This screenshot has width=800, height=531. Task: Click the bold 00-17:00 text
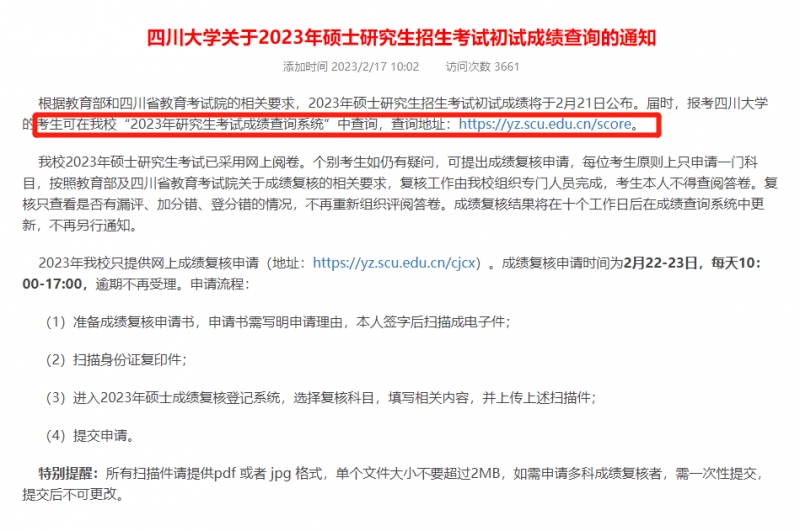click(x=52, y=284)
